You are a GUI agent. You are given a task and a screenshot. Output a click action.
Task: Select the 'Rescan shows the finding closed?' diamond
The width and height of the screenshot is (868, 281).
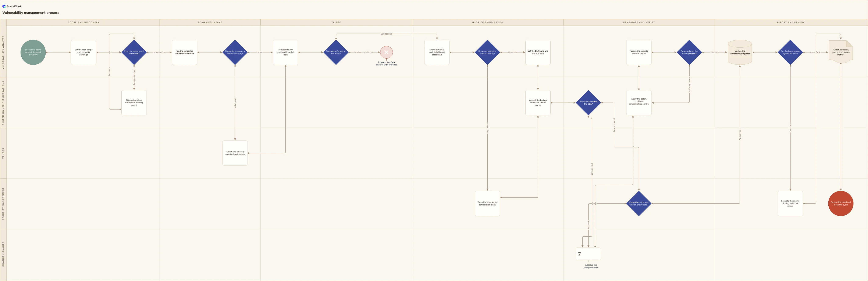(689, 52)
